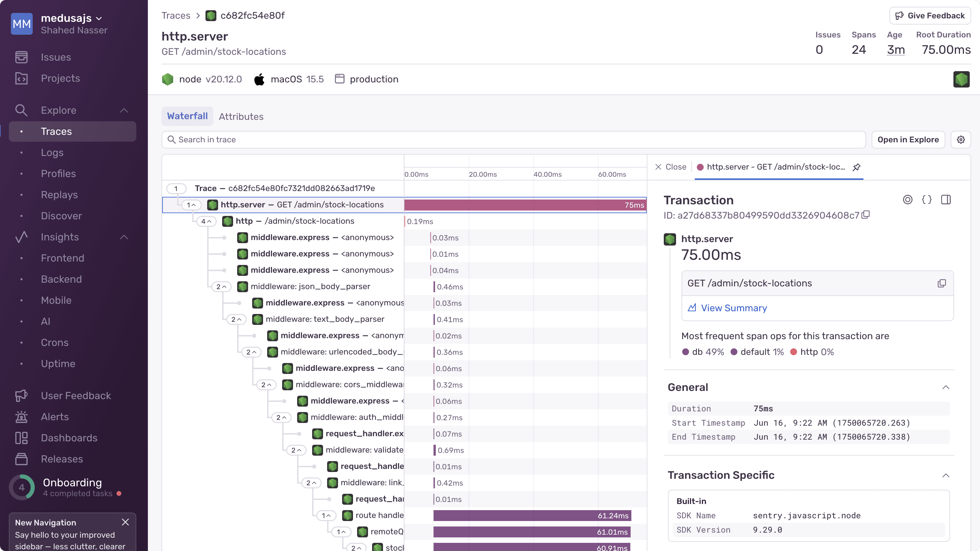Toggle the split panel layout icon
Image resolution: width=980 pixels, height=551 pixels.
(946, 200)
